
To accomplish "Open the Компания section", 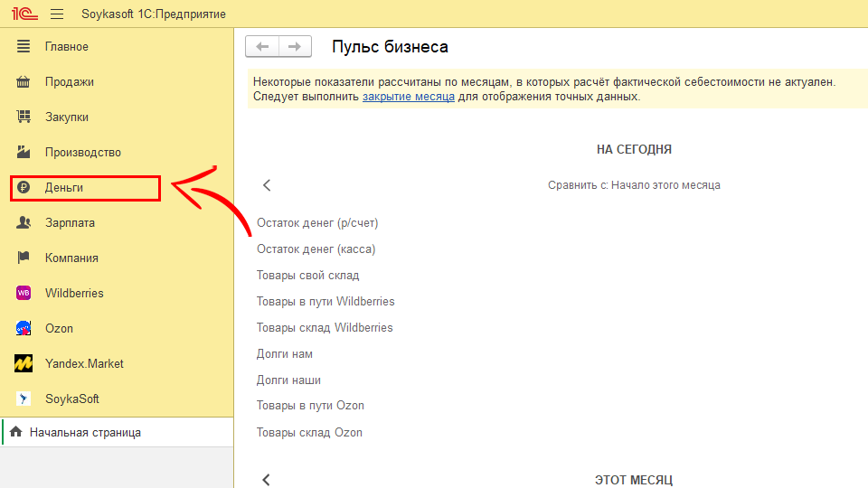I will [71, 258].
